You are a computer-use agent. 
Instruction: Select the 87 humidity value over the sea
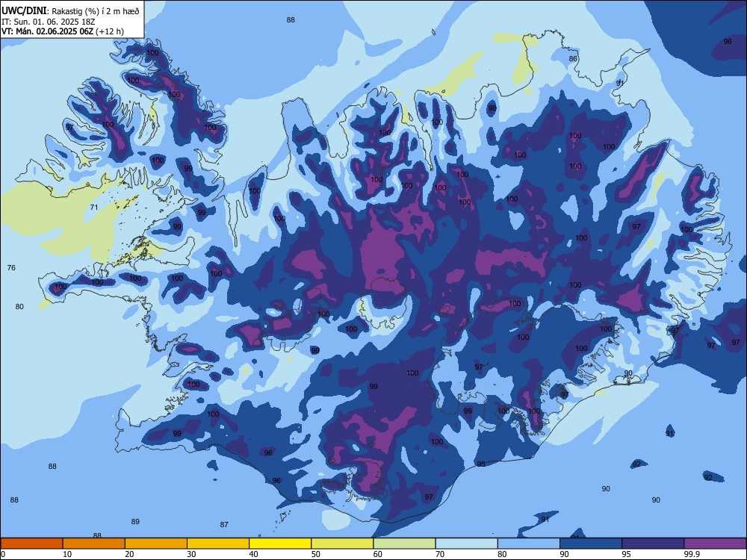pyautogui.click(x=224, y=524)
